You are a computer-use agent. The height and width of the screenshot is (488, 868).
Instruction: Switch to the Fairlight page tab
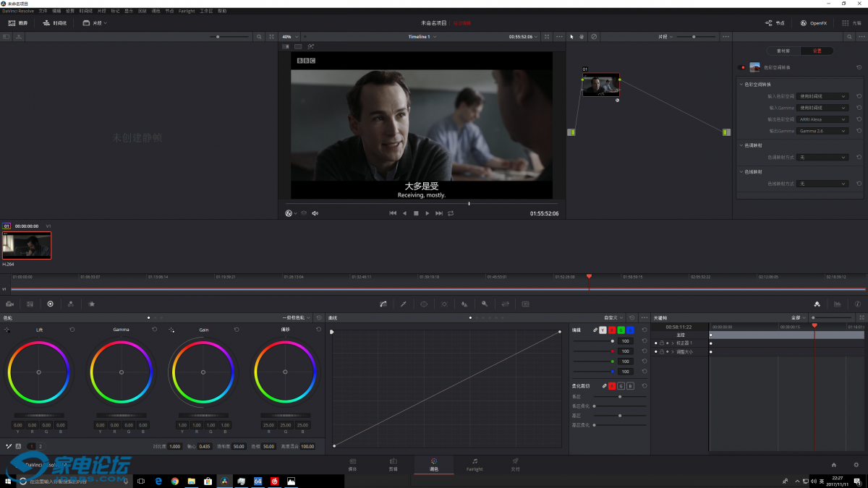[x=475, y=464]
